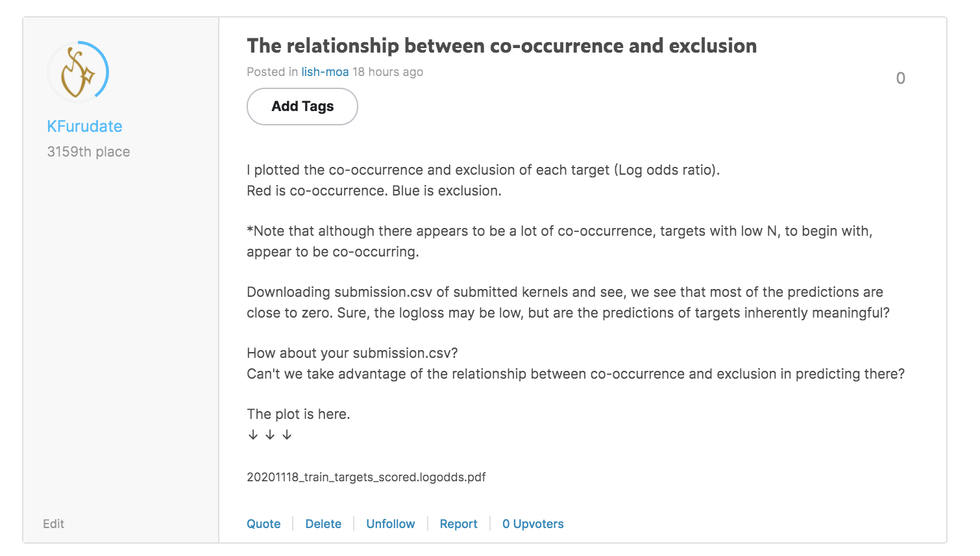Expand the 0 Upvoters list
This screenshot has width=980, height=556.
[532, 524]
